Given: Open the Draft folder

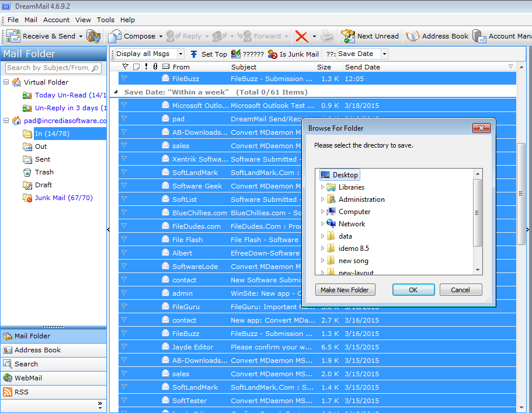Looking at the screenshot, I should 43,185.
